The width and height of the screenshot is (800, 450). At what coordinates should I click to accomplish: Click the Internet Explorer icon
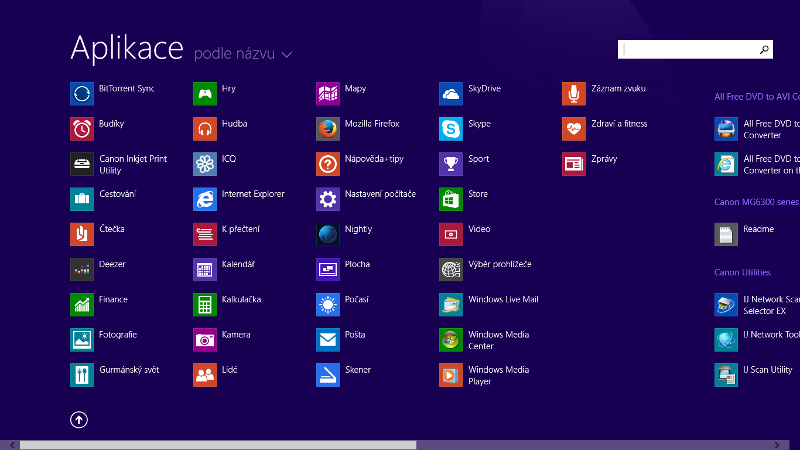pos(204,199)
